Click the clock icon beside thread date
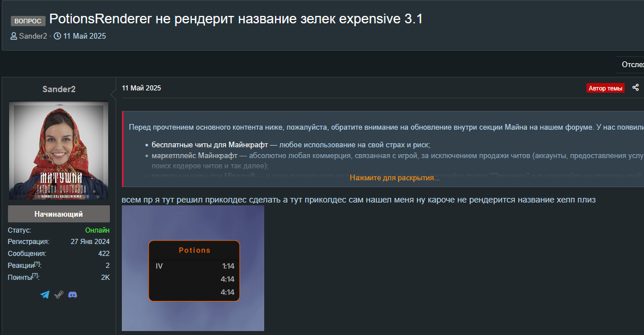 (x=58, y=36)
